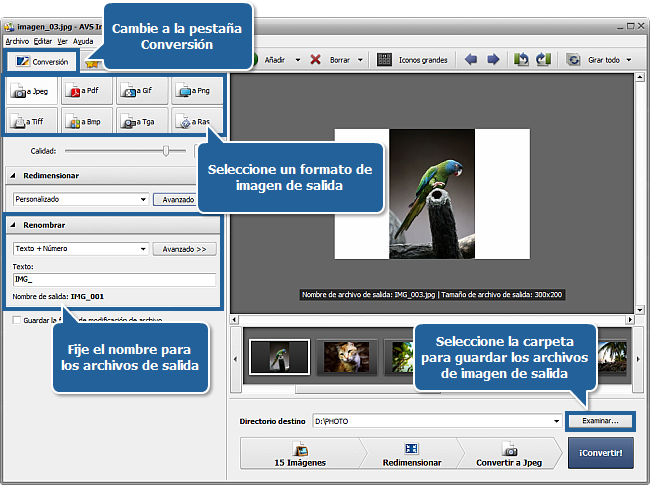Viewport: 650px width, 485px height.
Task: Select the 'a Bmp' format button
Action: point(87,121)
